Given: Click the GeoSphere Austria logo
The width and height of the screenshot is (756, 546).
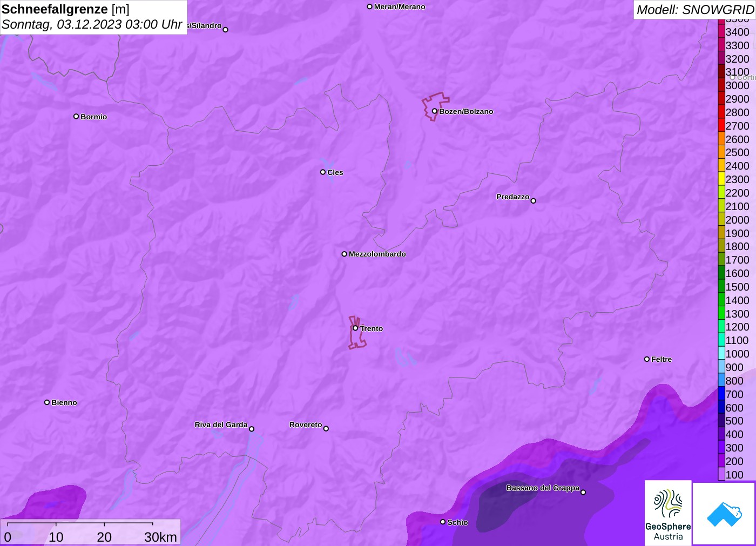Looking at the screenshot, I should pos(668,512).
